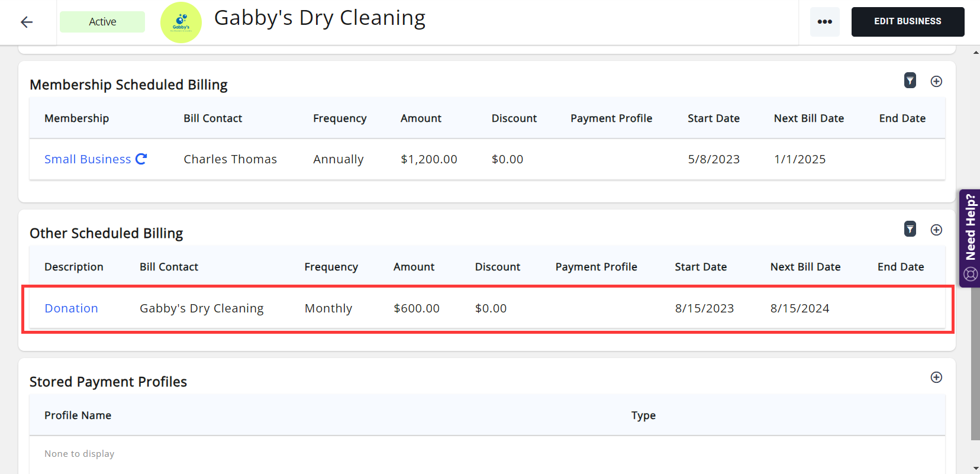Click the 8/15/2023 start date cell
The height and width of the screenshot is (474, 980).
(704, 308)
